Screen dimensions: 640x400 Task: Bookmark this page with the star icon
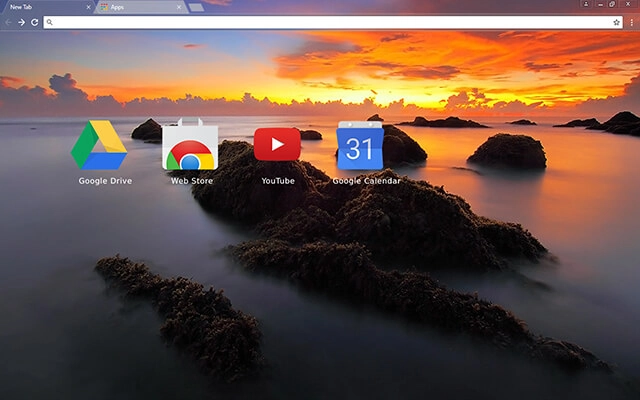coord(616,22)
